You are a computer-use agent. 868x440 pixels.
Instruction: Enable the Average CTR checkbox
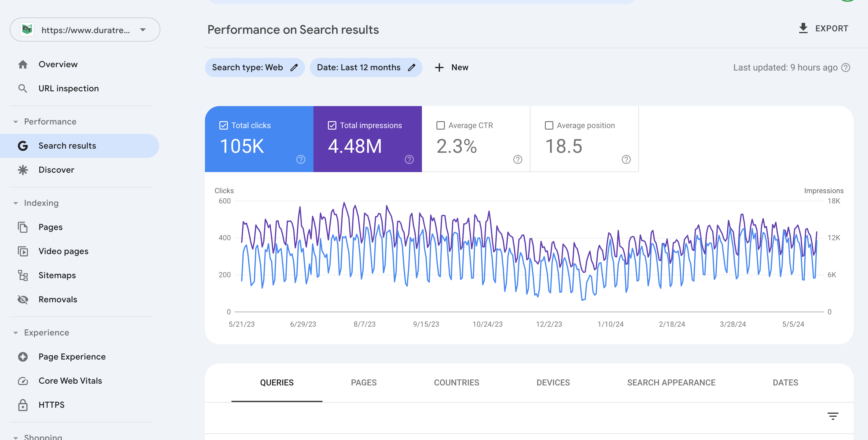click(440, 125)
